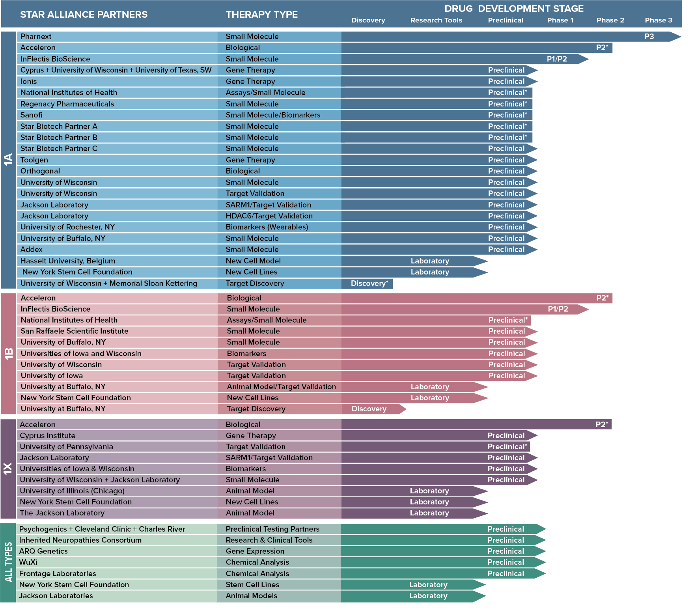Screen dimensions: 694x616
Task: Click the '1B' section label
Action: 8,354
